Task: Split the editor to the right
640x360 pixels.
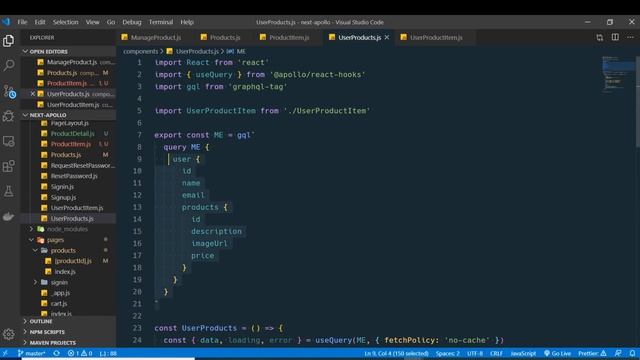Action: click(615, 37)
